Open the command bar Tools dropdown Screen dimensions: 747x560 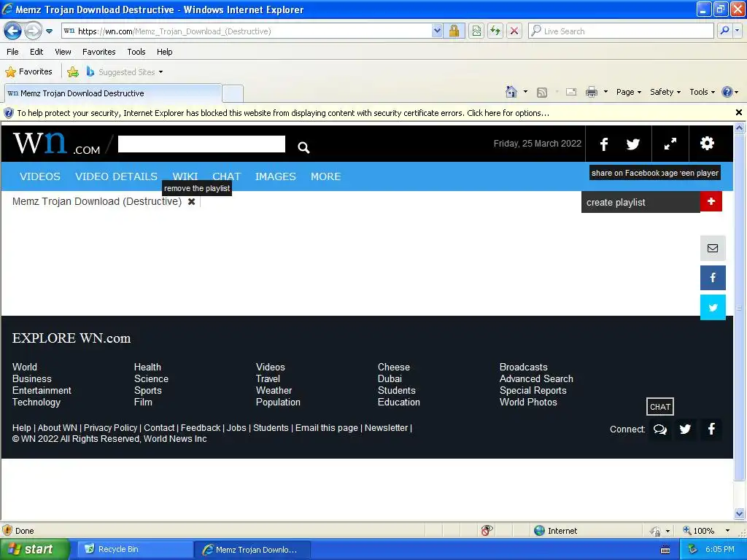coord(703,92)
